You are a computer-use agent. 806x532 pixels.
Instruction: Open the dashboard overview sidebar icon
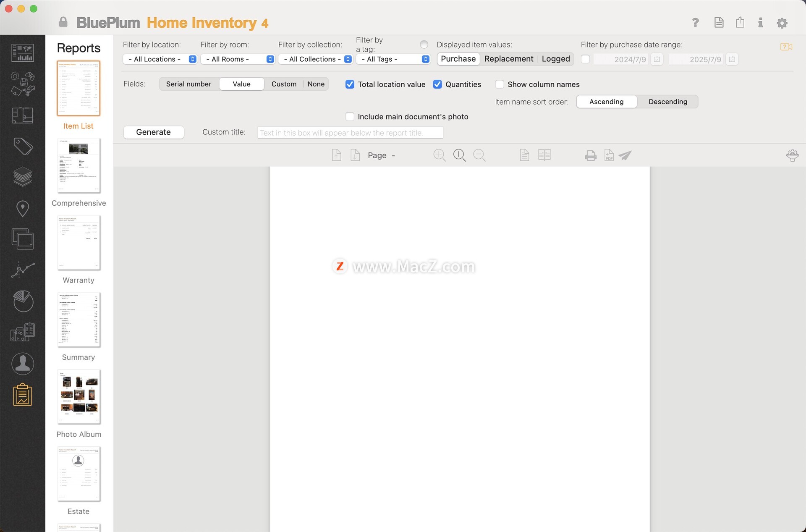click(23, 52)
